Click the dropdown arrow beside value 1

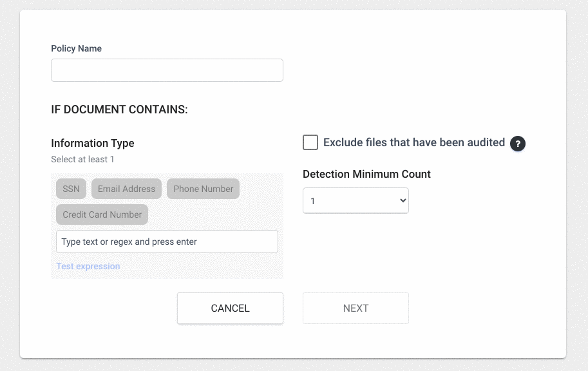pyautogui.click(x=403, y=200)
